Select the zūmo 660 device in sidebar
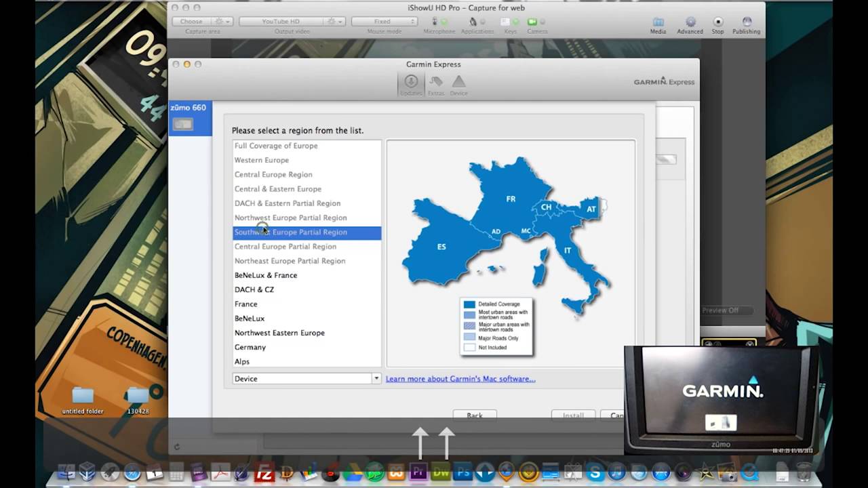Screen dimensions: 868x488 coord(190,117)
